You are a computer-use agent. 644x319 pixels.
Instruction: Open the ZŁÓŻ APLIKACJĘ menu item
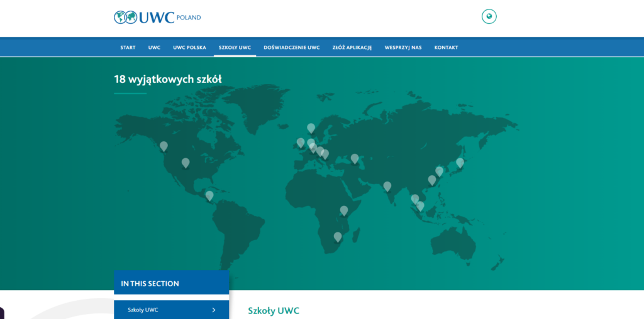[352, 48]
